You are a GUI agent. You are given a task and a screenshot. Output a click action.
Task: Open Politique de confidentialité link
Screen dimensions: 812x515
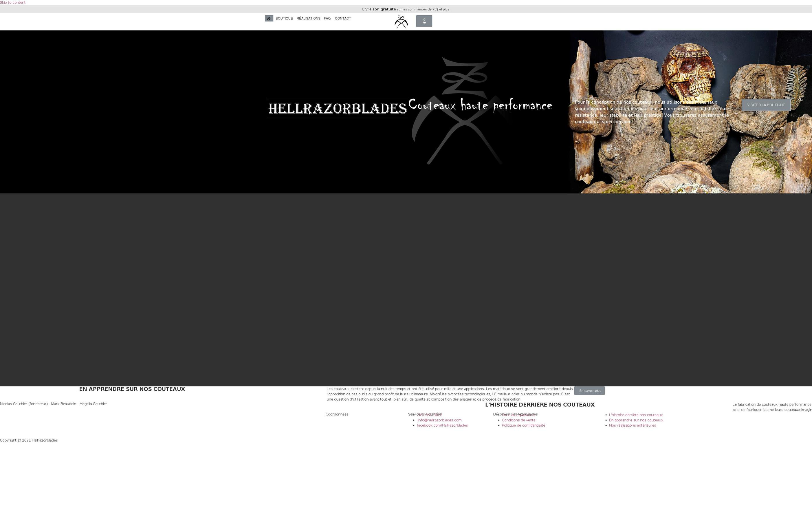(x=523, y=425)
